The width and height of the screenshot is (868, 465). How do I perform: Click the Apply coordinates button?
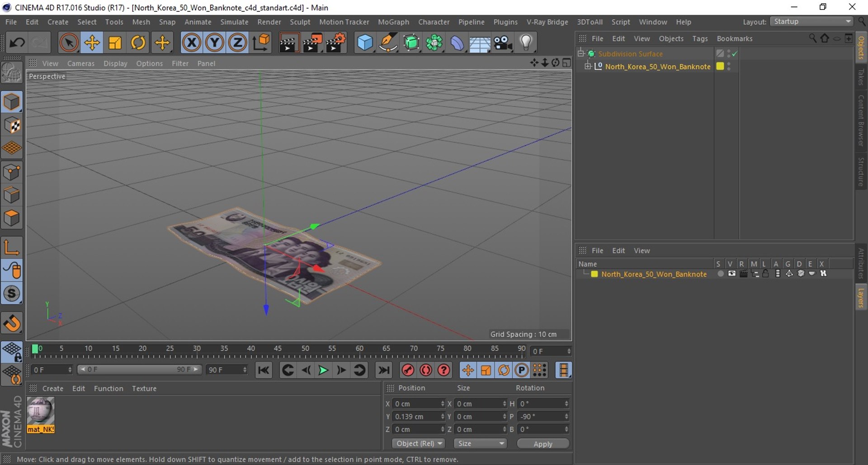coord(543,444)
